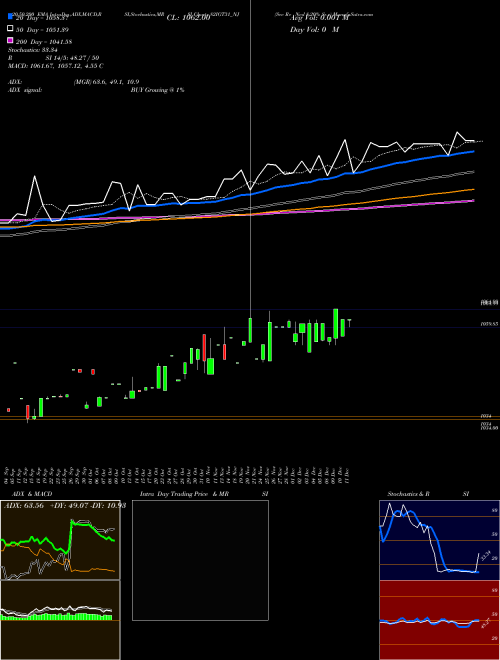Screen dimensions: 500x660
Task: Click the 'MACD: 1061.67, 1057.12, 4.55 C' line
Action: [x=56, y=66]
